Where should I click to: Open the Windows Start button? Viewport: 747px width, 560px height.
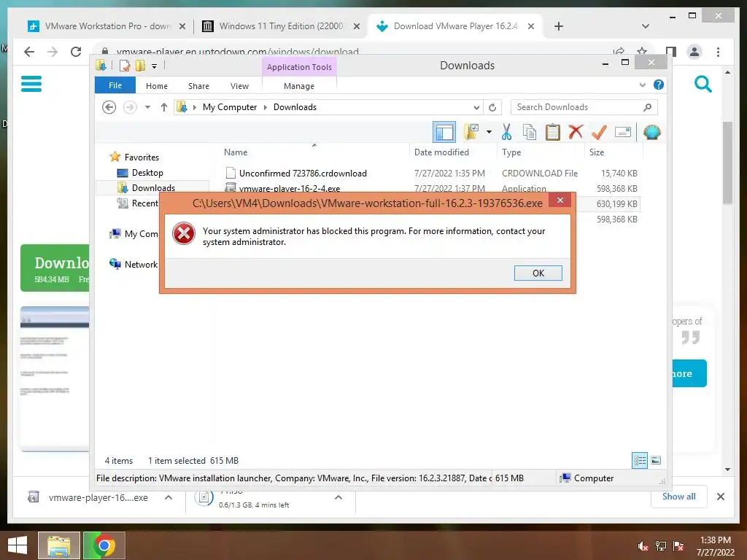pos(18,545)
